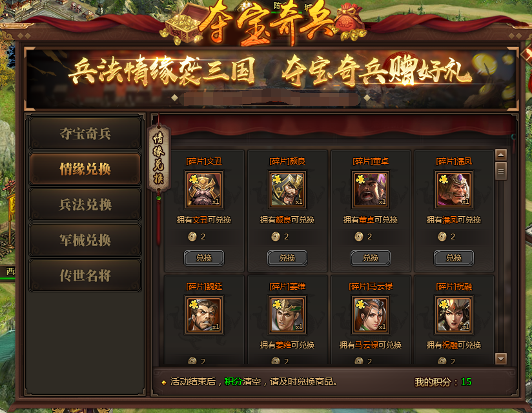This screenshot has height=413, width=532.
Task: Click 兑换 button under 文丑
Action: coord(204,258)
